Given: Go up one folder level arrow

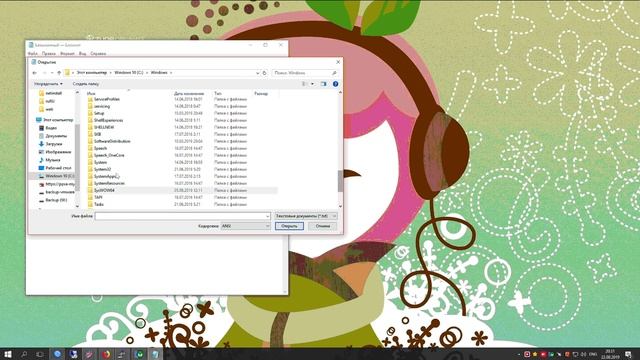Looking at the screenshot, I should [59, 73].
